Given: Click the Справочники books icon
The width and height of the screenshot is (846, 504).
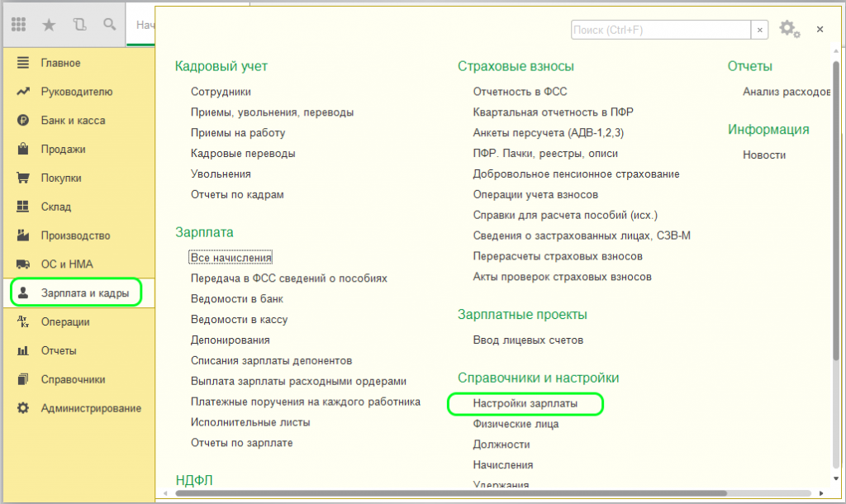Looking at the screenshot, I should pos(22,379).
